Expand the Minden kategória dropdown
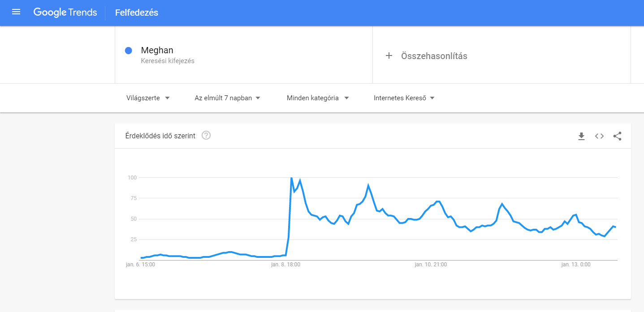Viewport: 644px width, 312px height. [x=318, y=98]
